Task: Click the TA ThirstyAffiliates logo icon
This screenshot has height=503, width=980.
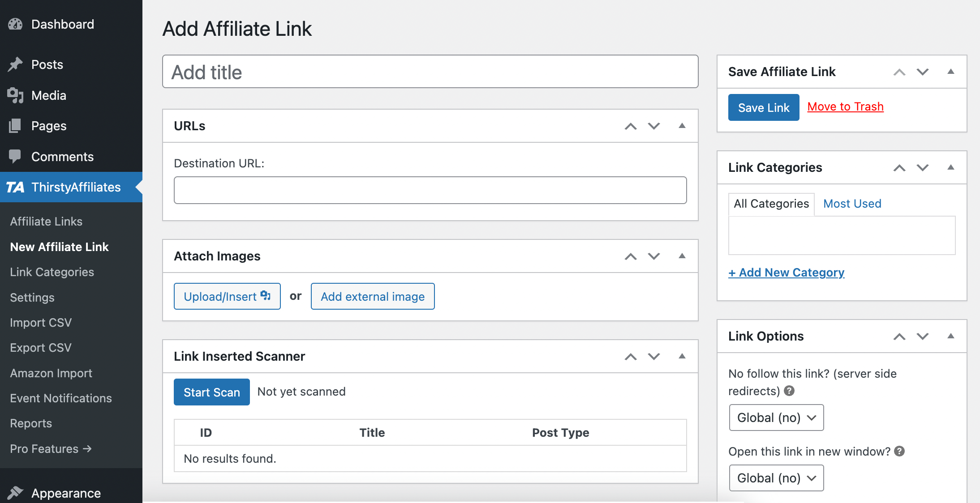Action: (x=16, y=187)
